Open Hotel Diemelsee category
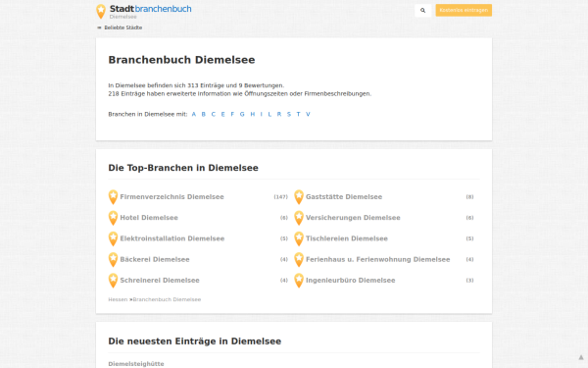588x368 pixels. [x=149, y=218]
